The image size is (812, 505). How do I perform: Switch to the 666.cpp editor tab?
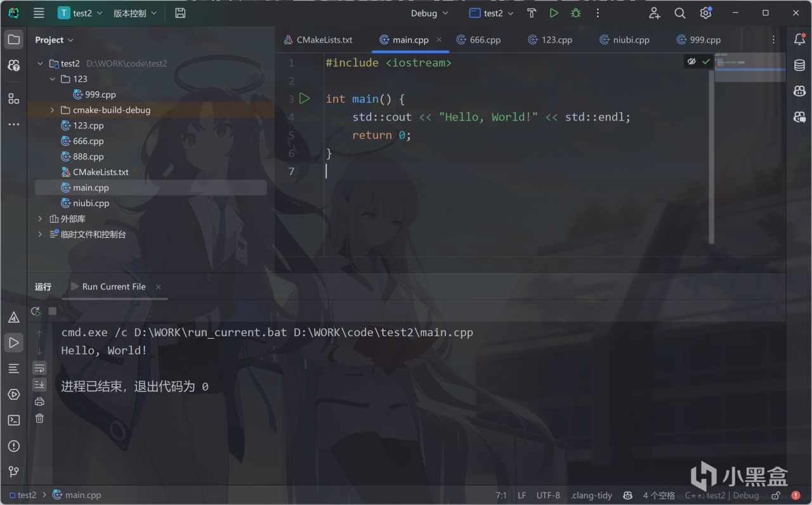click(479, 39)
